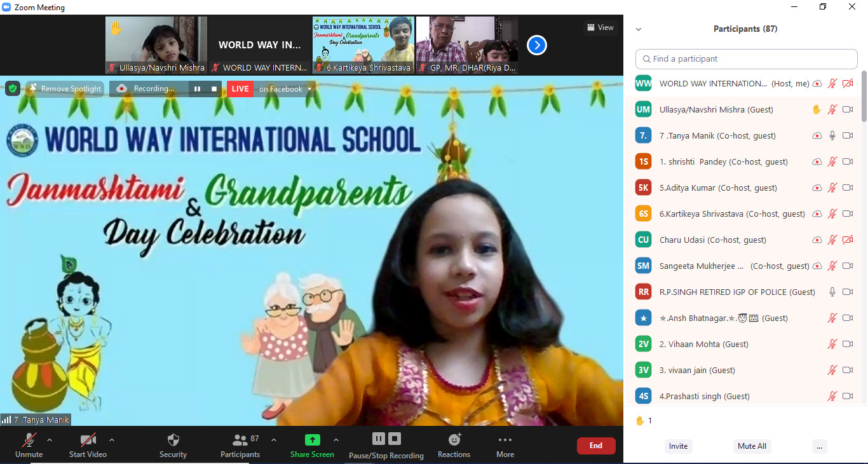This screenshot has height=464, width=868.
Task: Toggle camera of Charu Udasi
Action: [x=848, y=240]
